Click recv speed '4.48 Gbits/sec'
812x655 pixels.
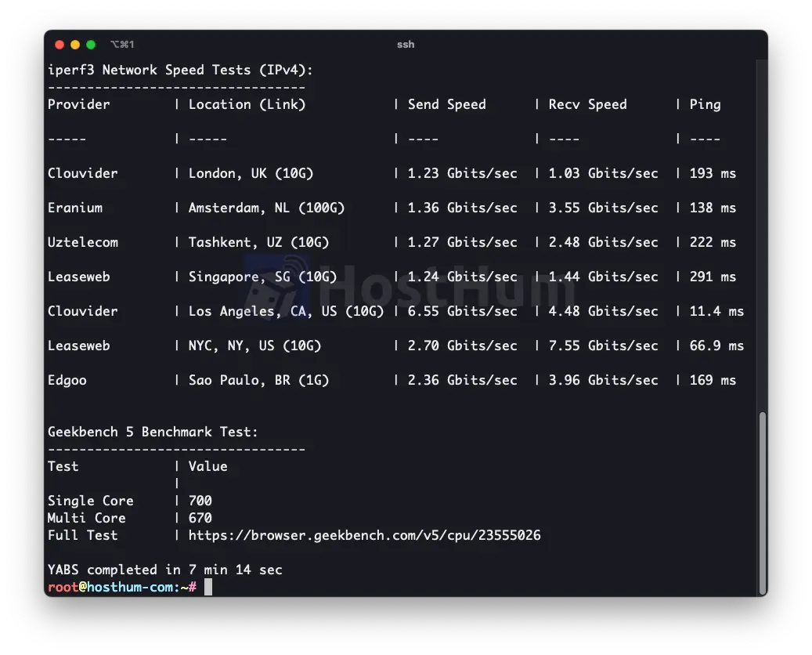603,311
